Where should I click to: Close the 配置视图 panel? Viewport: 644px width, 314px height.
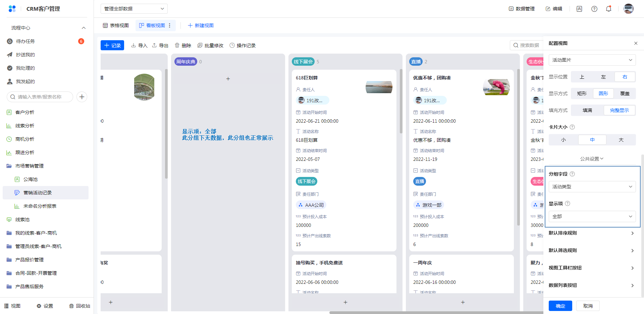[636, 43]
